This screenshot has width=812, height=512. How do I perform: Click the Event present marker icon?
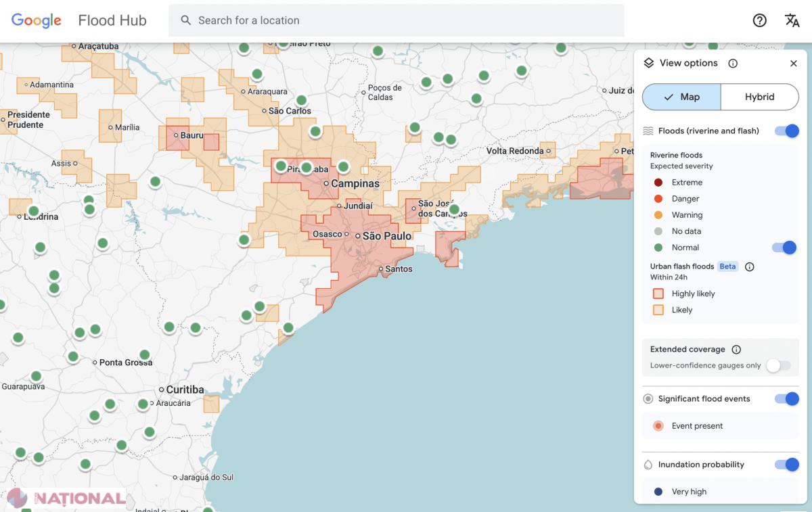tap(658, 426)
